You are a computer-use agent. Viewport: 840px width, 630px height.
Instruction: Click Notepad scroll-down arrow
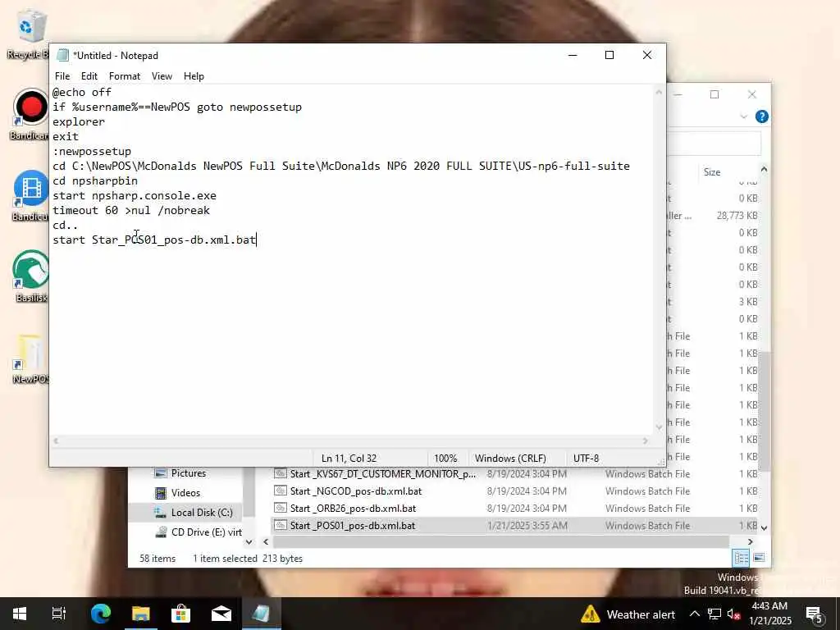[x=659, y=427]
